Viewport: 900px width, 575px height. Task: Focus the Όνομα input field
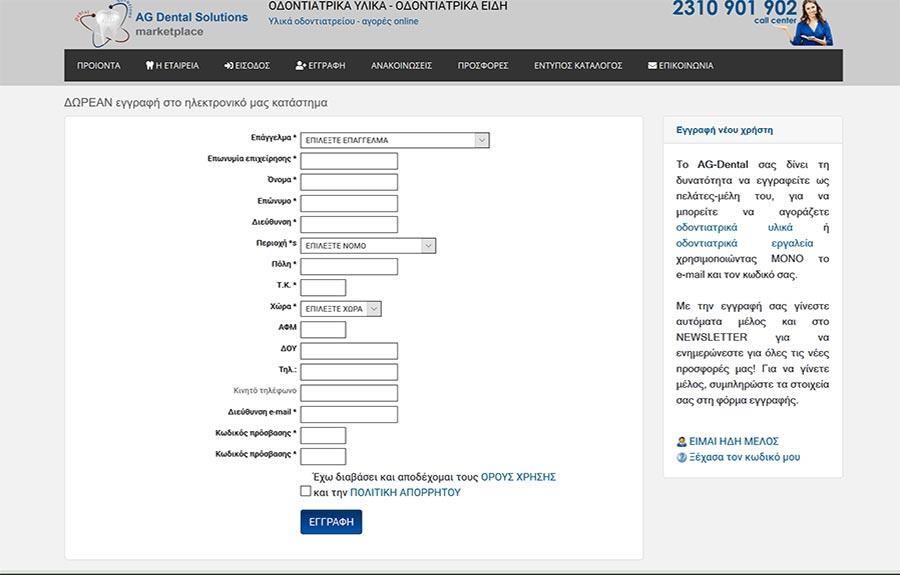coord(349,182)
